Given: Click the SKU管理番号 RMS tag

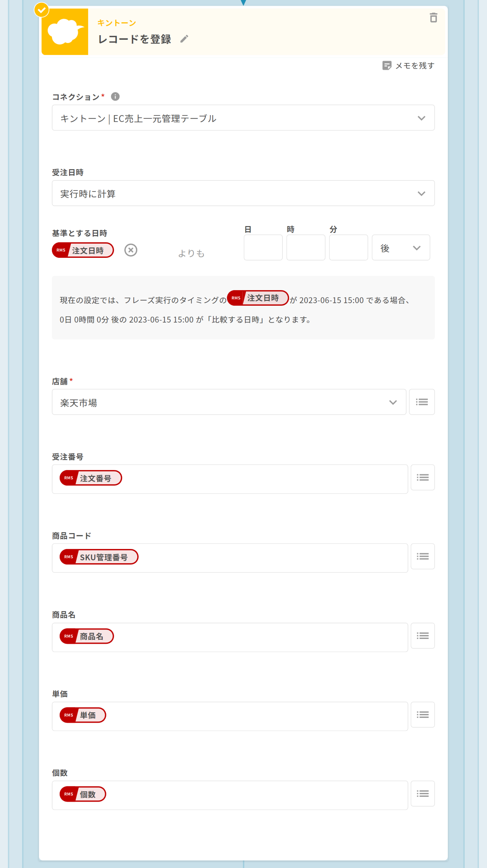Looking at the screenshot, I should (99, 557).
